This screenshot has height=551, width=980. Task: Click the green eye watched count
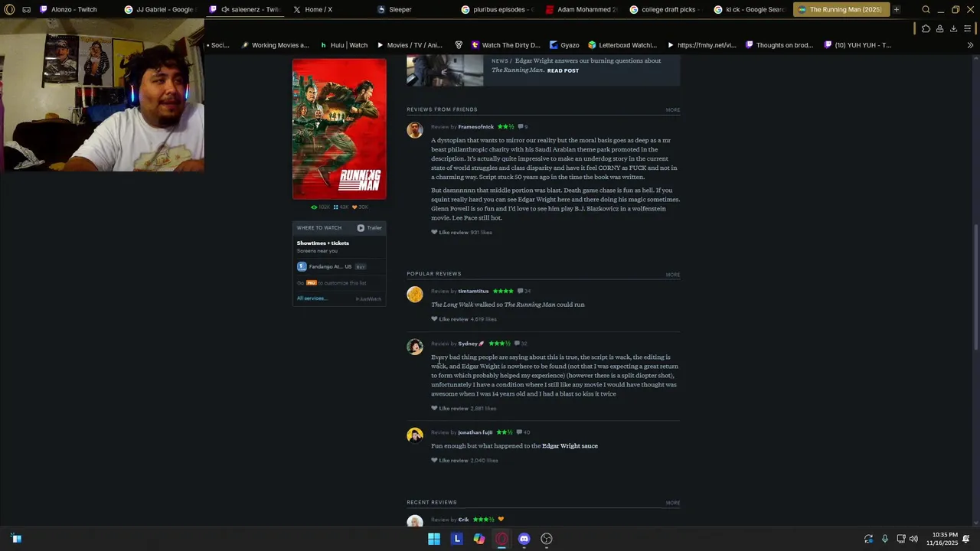[320, 207]
